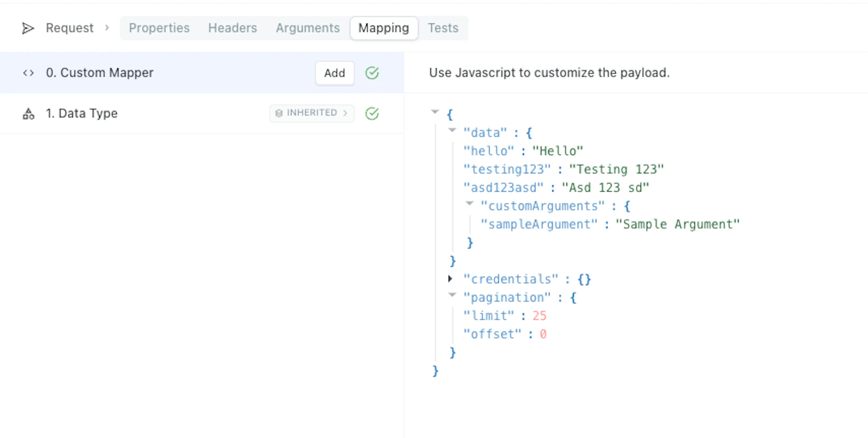868x438 pixels.
Task: Click the Request send arrow icon
Action: point(28,28)
